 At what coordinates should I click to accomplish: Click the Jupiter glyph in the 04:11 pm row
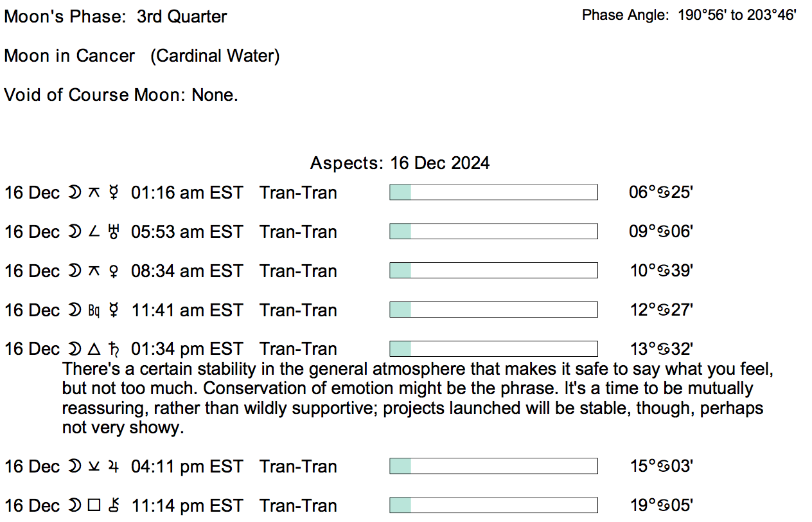point(114,467)
